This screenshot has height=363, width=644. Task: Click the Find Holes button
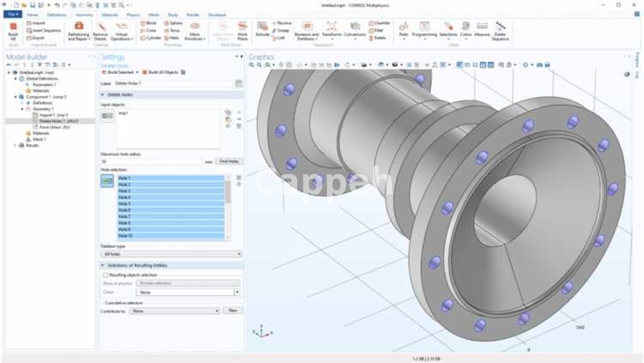click(229, 162)
